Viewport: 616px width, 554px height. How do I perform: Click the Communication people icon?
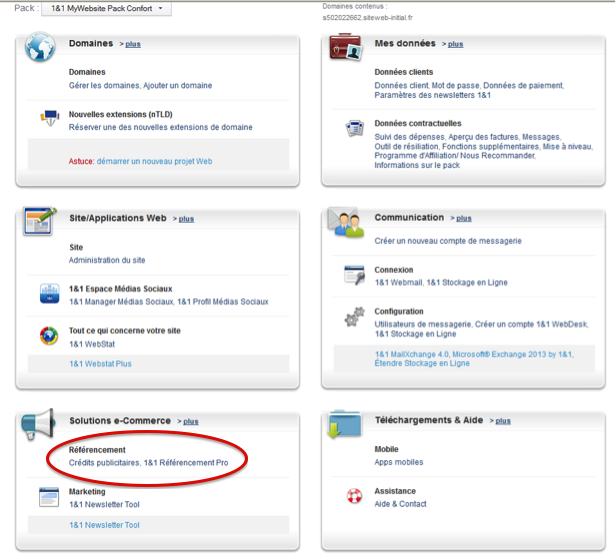[346, 222]
